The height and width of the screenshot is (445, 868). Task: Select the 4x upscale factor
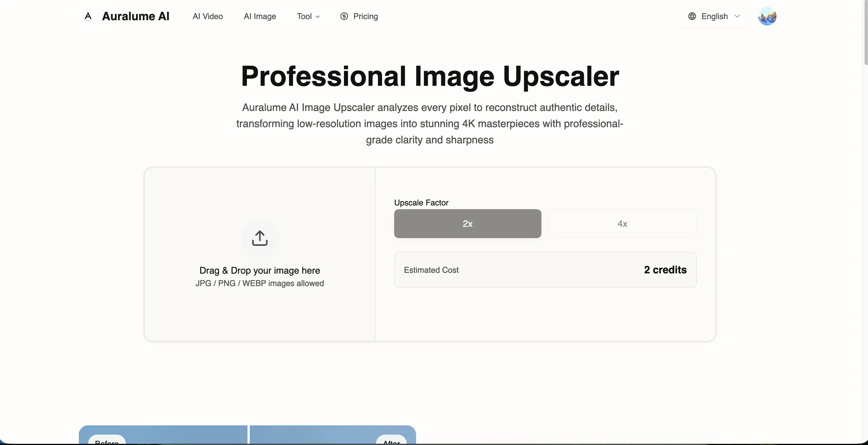(x=622, y=224)
